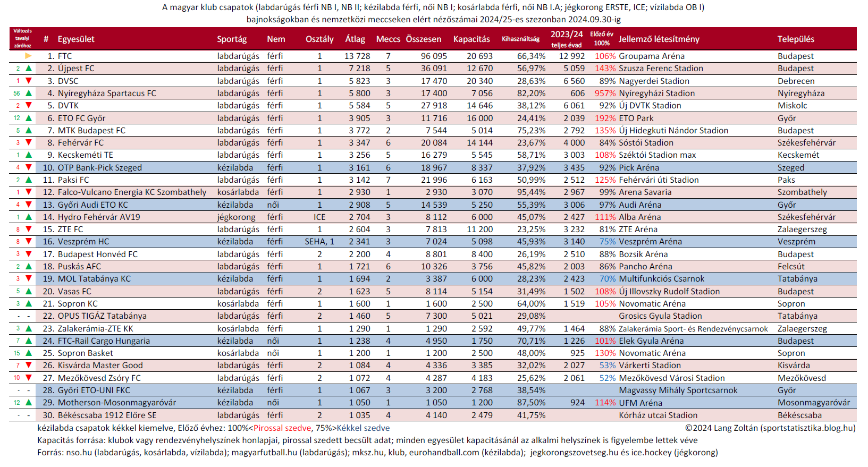Select up arrow in FTC-Rail Cargo Hungaria row
This screenshot has width=868, height=467.
click(29, 341)
